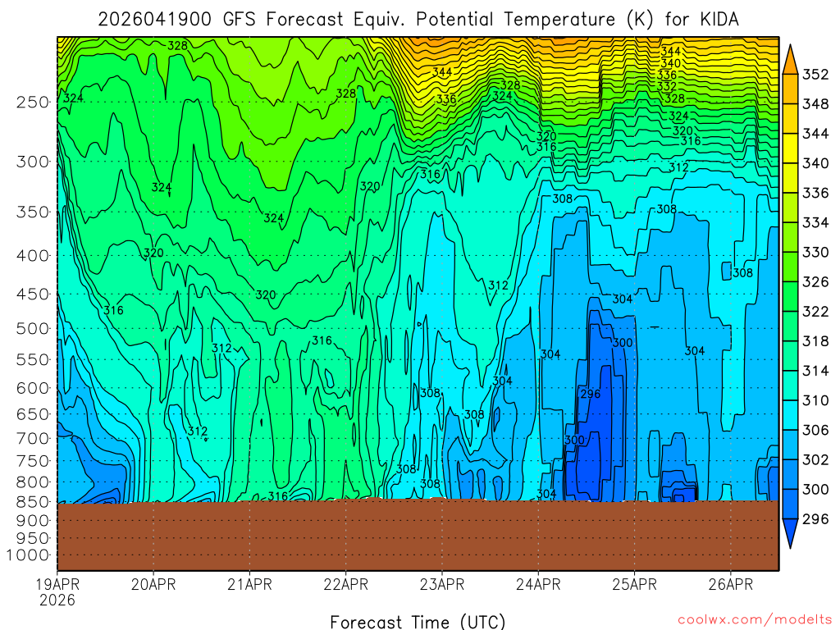Click the Forecast Time (UTC) axis title
The width and height of the screenshot is (840, 630).
click(418, 622)
